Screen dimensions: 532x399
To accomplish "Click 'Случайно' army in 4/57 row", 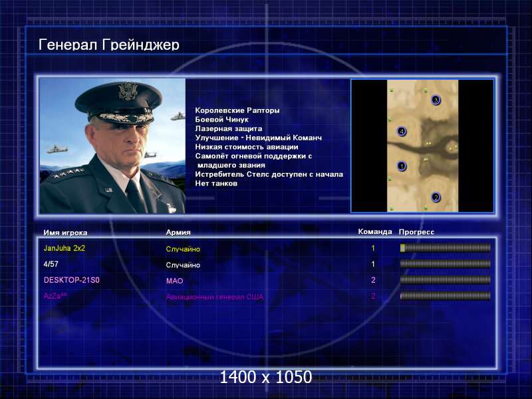I will (183, 265).
